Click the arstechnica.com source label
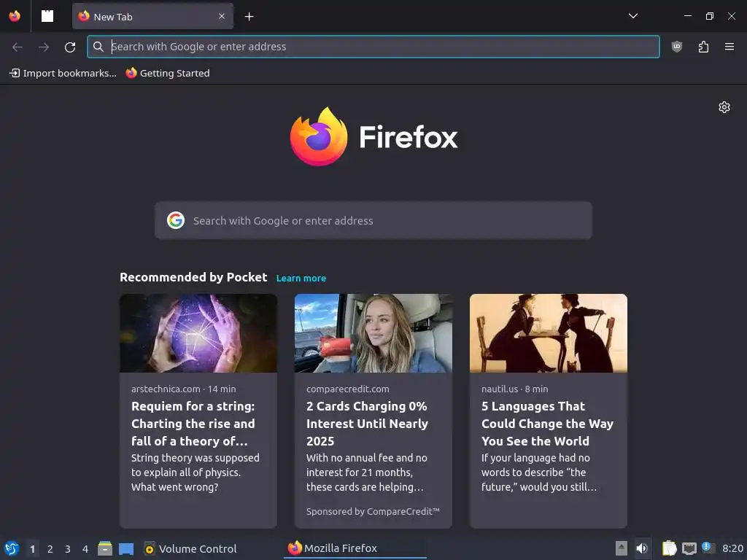 [166, 389]
